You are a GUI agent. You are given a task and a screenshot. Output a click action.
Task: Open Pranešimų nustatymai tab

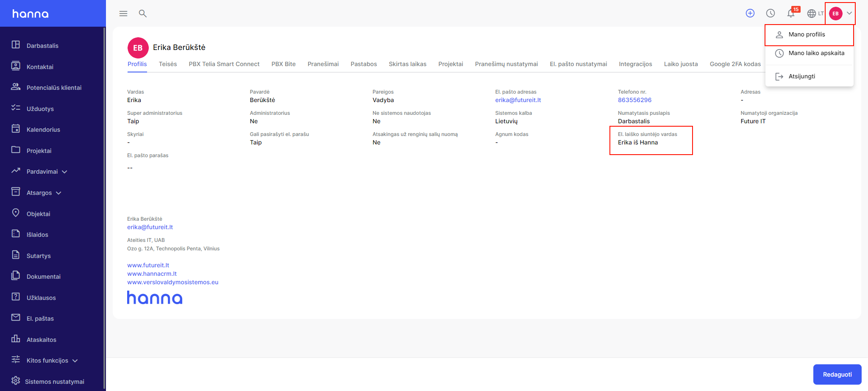[506, 64]
